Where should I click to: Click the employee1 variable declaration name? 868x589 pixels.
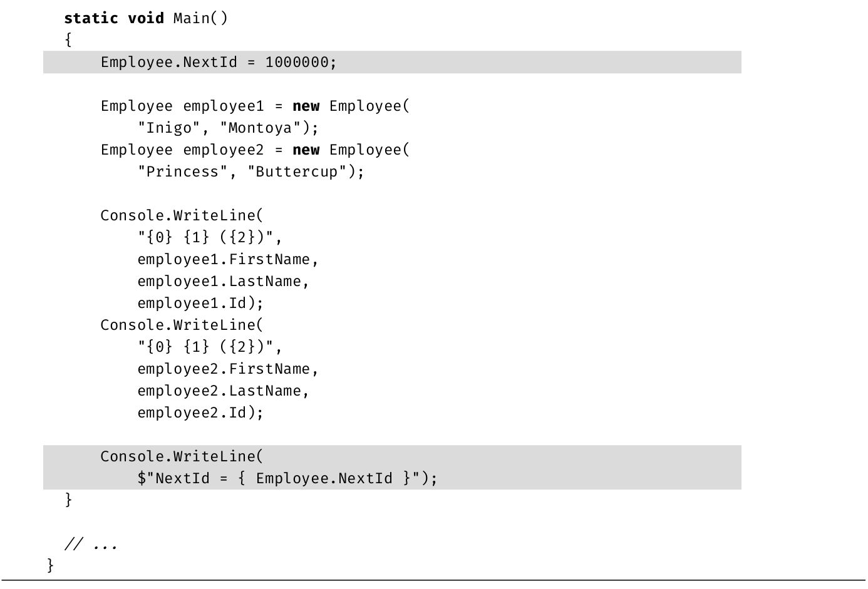224,106
